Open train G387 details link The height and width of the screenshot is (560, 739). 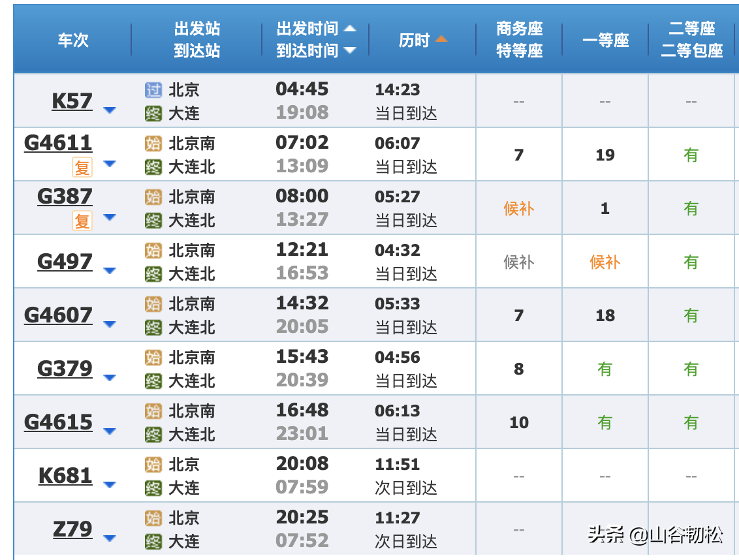tap(65, 196)
